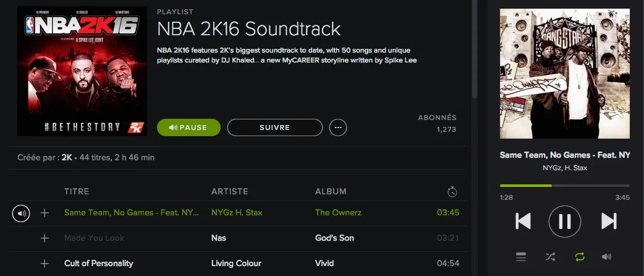The width and height of the screenshot is (644, 276).
Task: Add 'Same Team, No Games' to library
Action: (44, 213)
